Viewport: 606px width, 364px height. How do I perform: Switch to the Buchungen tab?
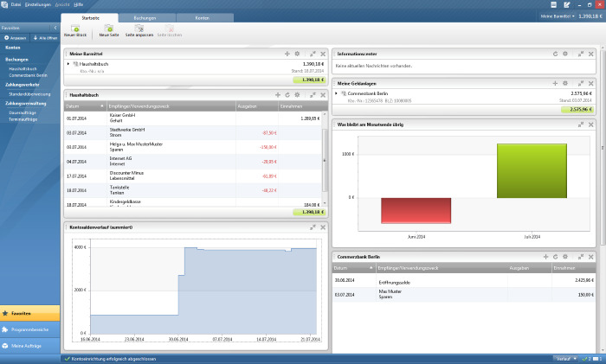point(145,16)
